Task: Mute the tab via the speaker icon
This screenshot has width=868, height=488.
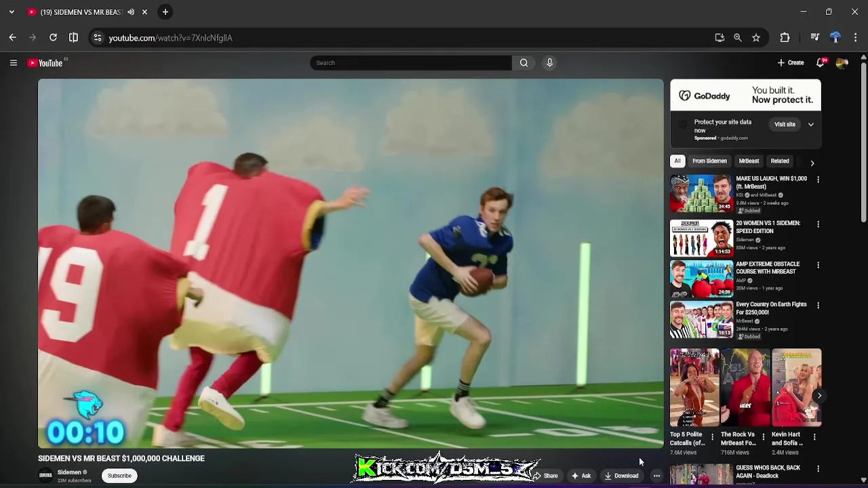Action: [x=131, y=12]
